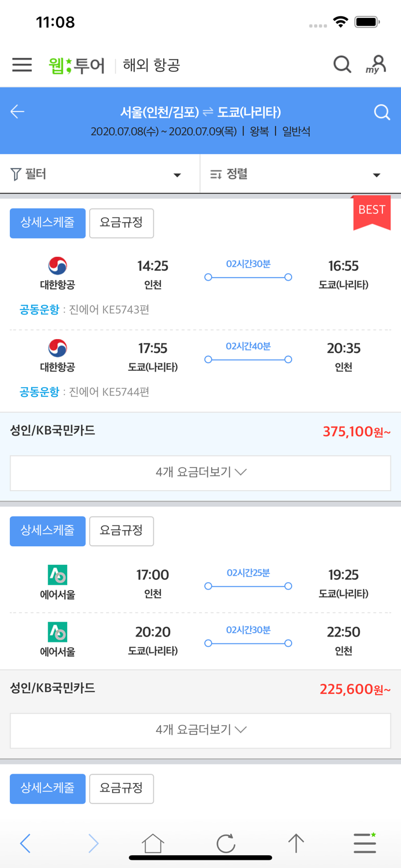Click the 에어서울 airline logo
This screenshot has height=868, width=401.
57,576
